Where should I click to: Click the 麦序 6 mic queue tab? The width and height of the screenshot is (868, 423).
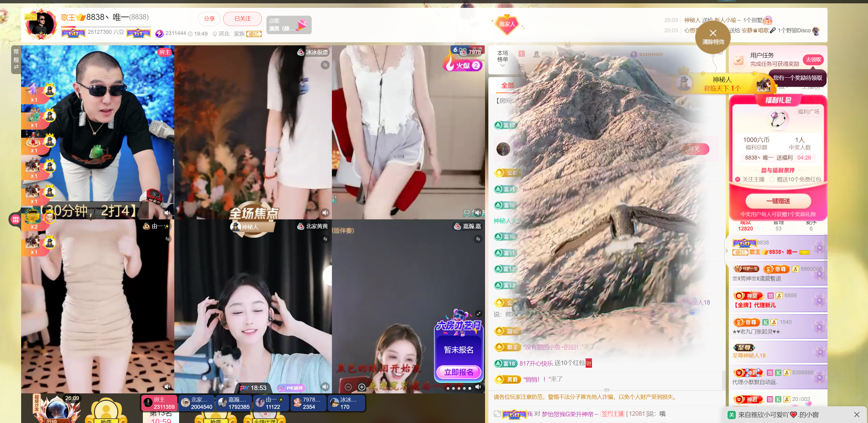811,225
